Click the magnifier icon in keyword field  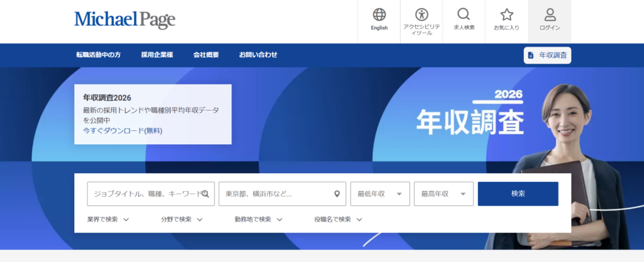pyautogui.click(x=205, y=194)
